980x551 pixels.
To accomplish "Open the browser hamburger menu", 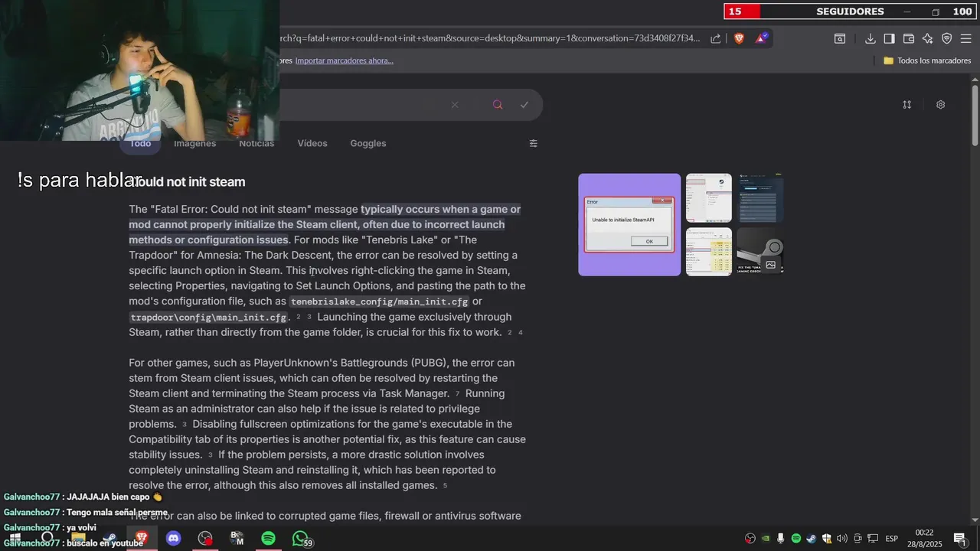I will pyautogui.click(x=966, y=39).
